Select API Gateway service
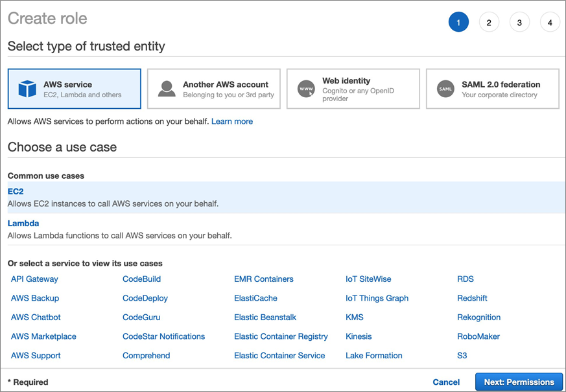 (34, 279)
